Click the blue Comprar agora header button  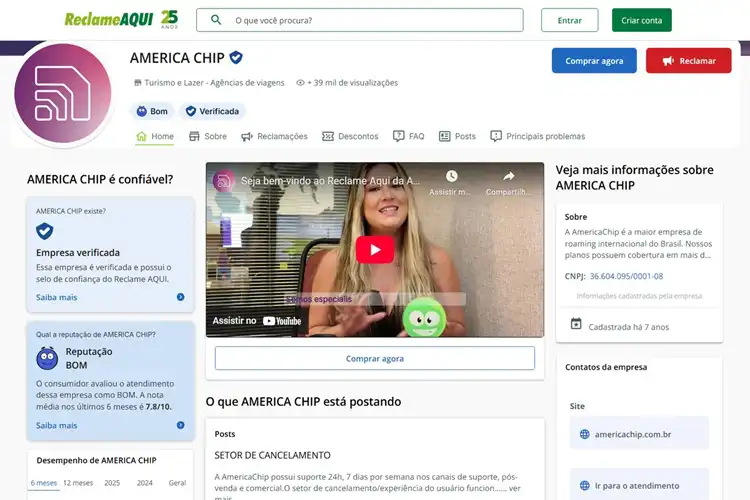point(594,61)
